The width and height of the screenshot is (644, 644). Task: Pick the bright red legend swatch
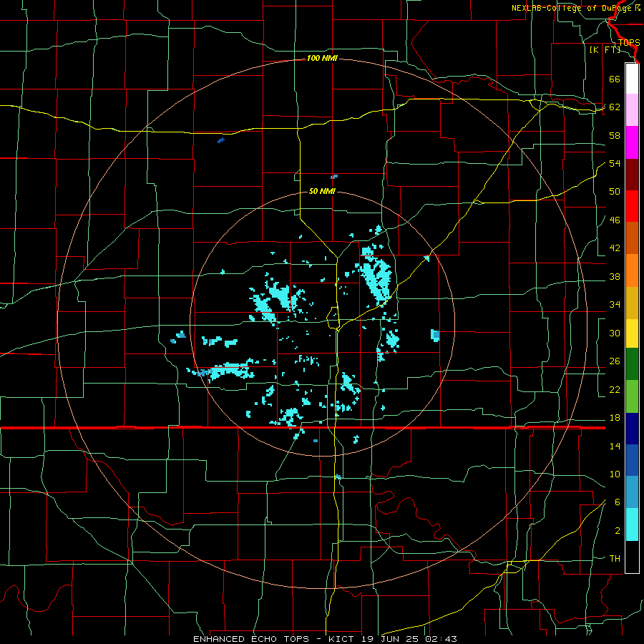632,206
